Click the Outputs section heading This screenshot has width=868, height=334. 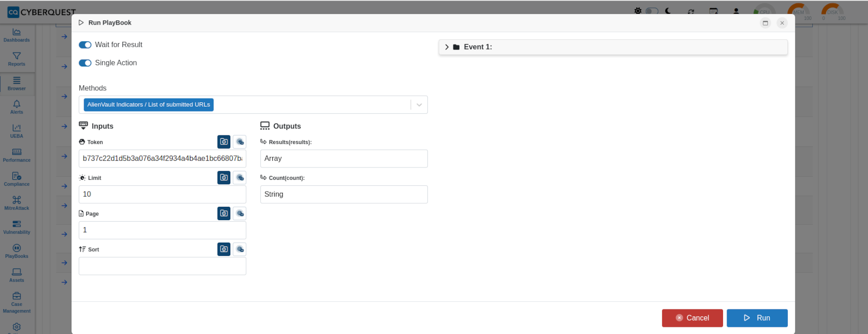(281, 126)
